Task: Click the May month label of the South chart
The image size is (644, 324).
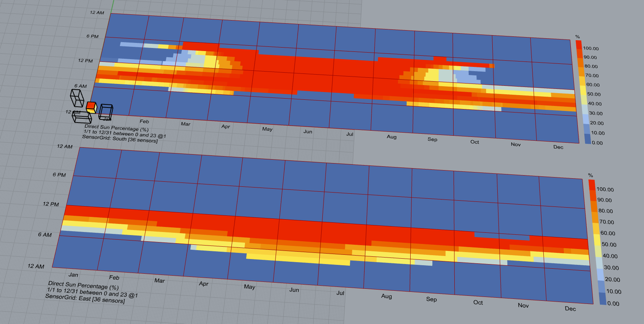Action: 267,129
